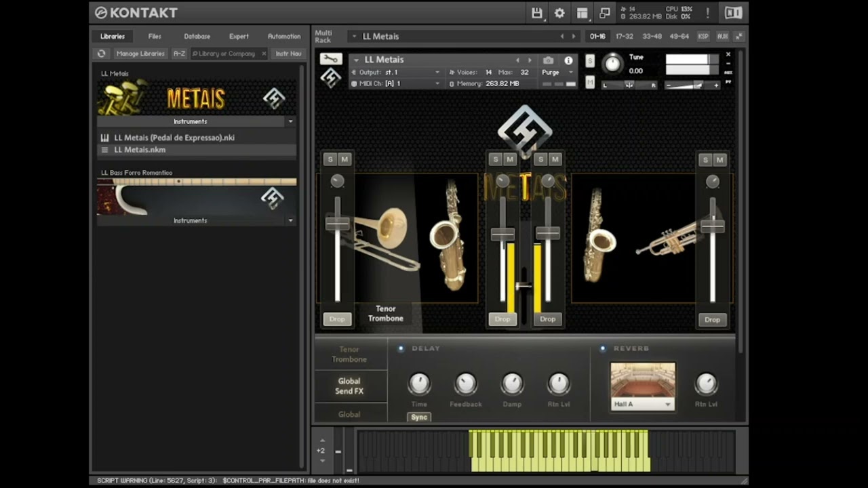This screenshot has width=868, height=488.
Task: Solo the far right trumpet channel
Action: coord(705,160)
